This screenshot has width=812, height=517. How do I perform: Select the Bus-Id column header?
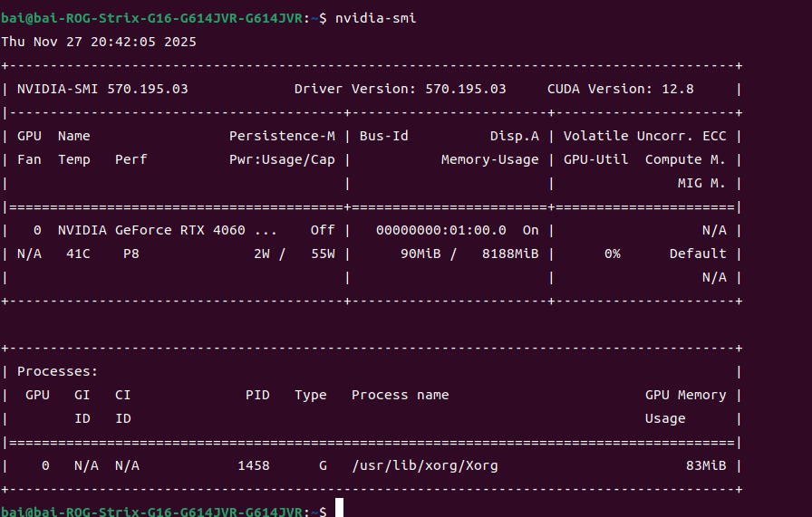(x=383, y=136)
